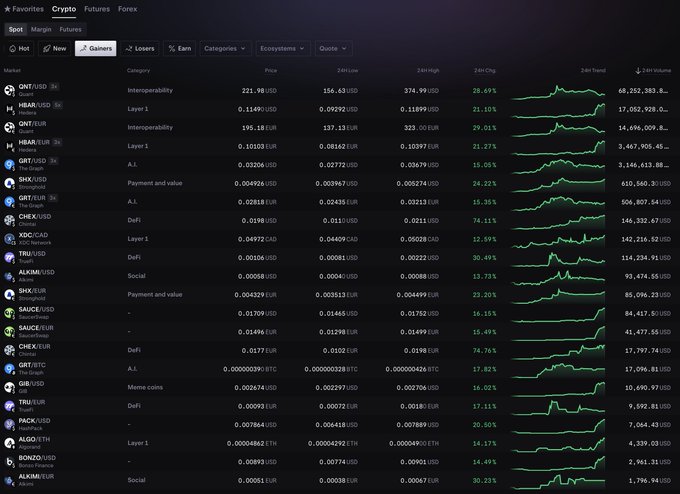680x494 pixels.
Task: Click the Market column header
Action: pyautogui.click(x=12, y=70)
